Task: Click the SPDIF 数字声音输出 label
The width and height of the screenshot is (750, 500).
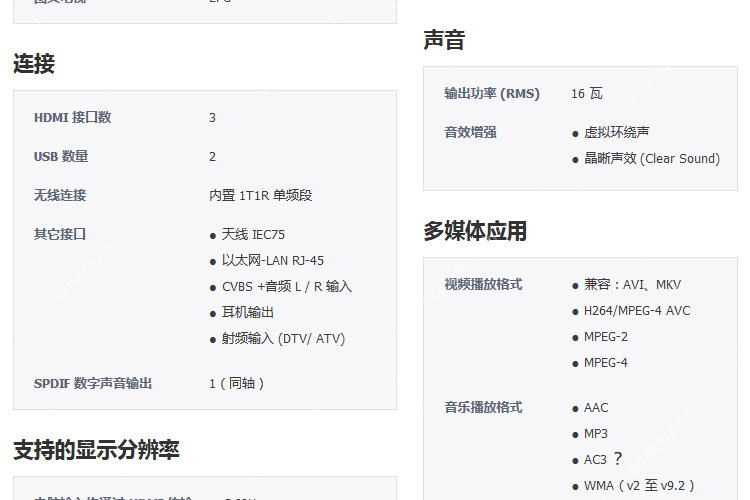Action: click(x=93, y=383)
